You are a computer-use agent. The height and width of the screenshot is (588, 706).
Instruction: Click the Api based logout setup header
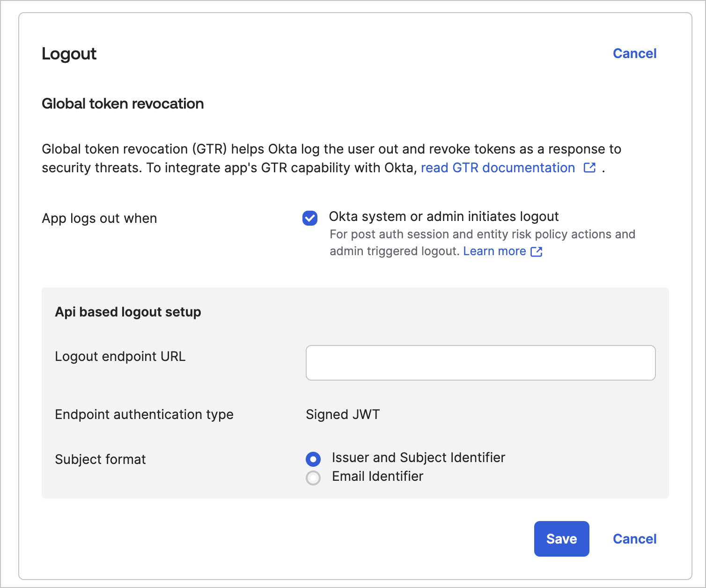pos(128,312)
